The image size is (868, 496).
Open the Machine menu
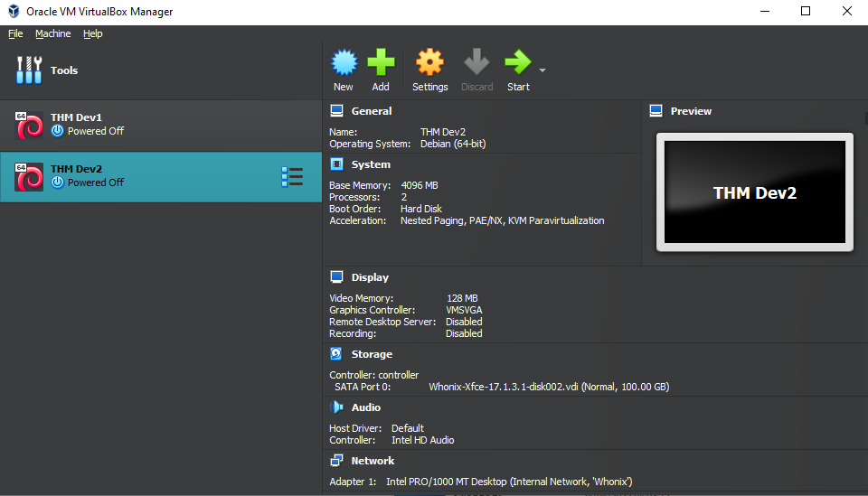pos(53,33)
